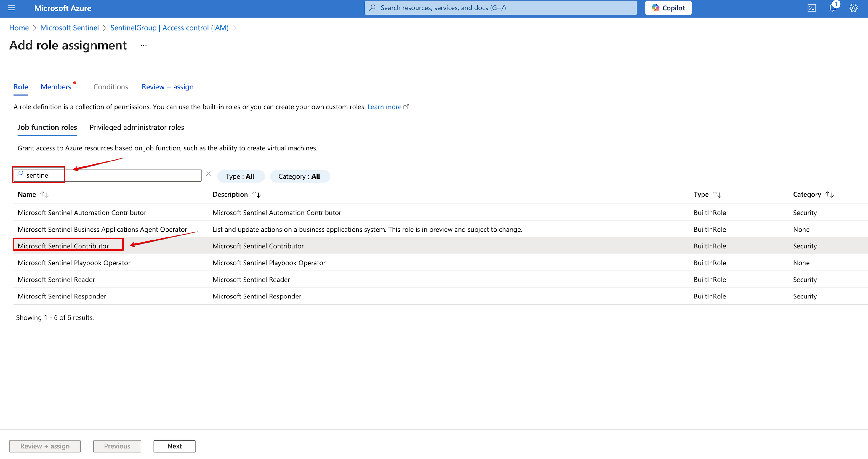Image resolution: width=868 pixels, height=459 pixels.
Task: Open the notifications bell
Action: click(833, 8)
